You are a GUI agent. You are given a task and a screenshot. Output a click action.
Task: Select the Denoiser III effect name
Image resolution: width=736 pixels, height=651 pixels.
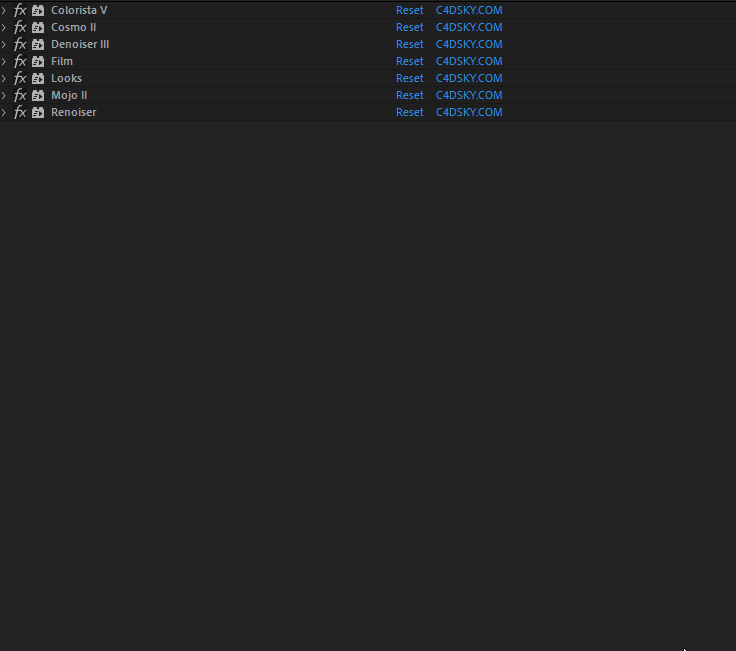pyautogui.click(x=80, y=44)
